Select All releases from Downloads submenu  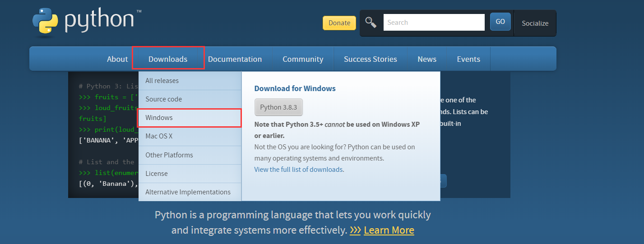coord(162,81)
